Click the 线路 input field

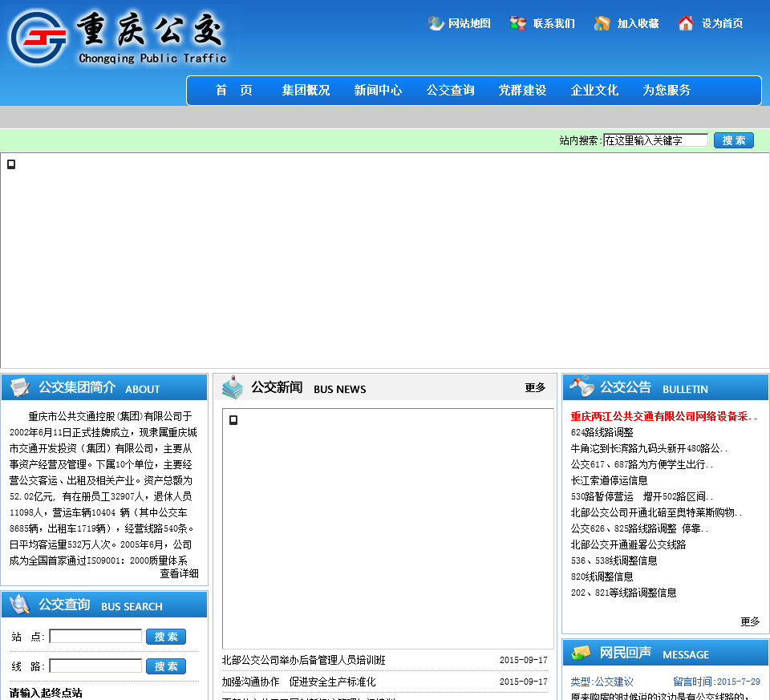(95, 666)
